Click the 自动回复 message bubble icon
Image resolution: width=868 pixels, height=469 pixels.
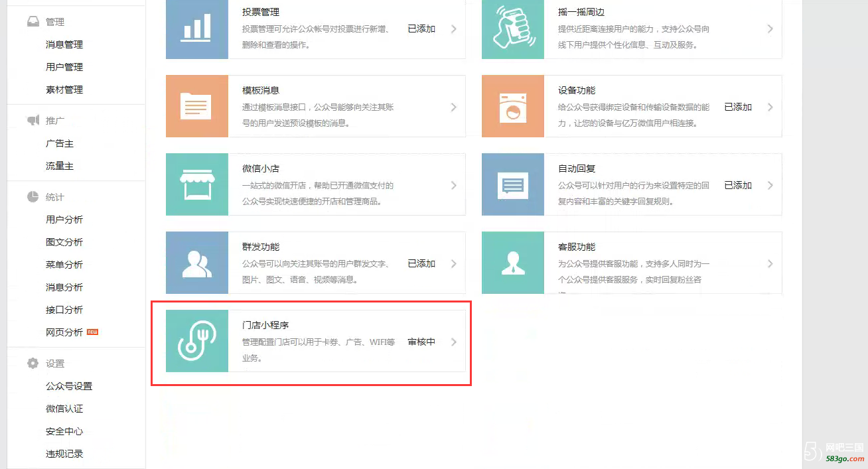[x=513, y=184]
